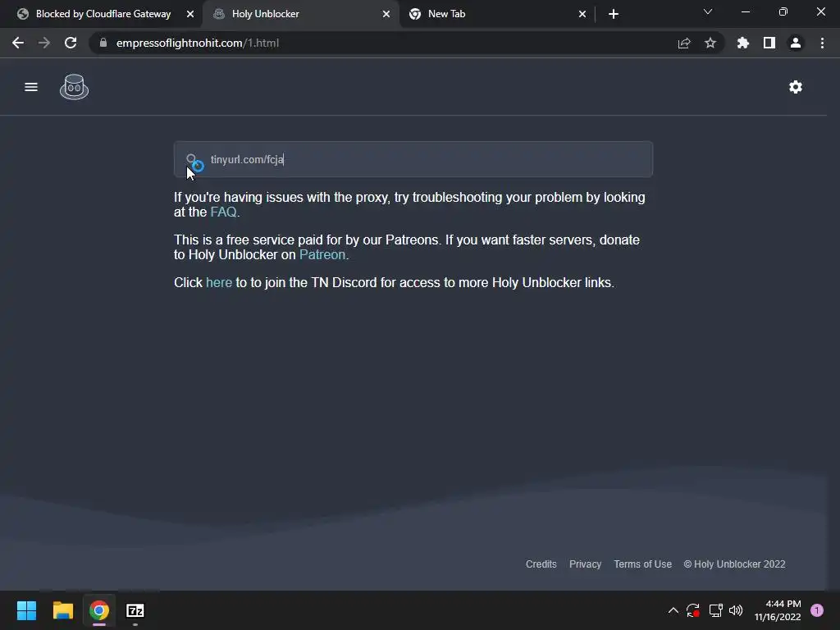
Task: Open the volume speaker icon
Action: (x=736, y=610)
